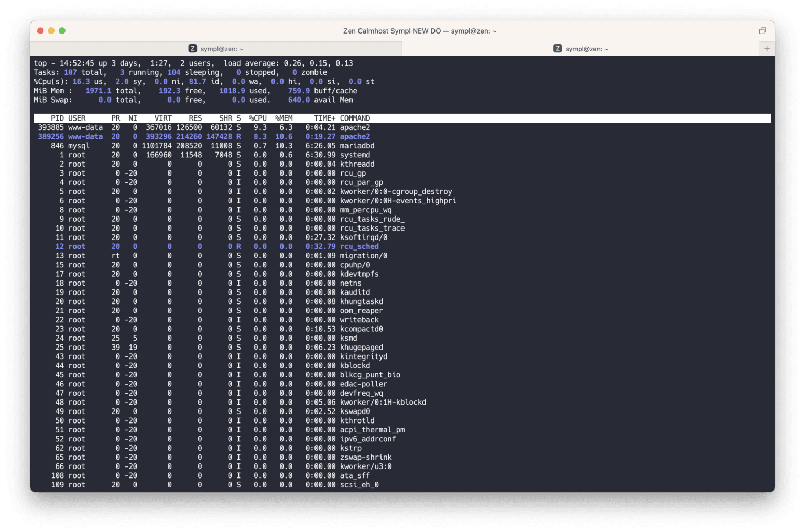
Task: Click the %CPU column header
Action: tap(258, 118)
